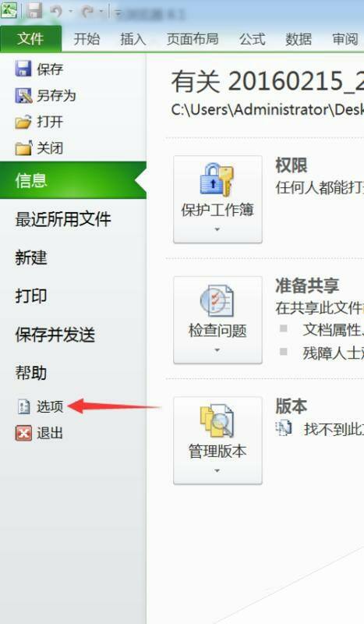Image resolution: width=364 pixels, height=624 pixels.
Task: Switch to the Home (开始) ribbon tab
Action: tap(87, 39)
